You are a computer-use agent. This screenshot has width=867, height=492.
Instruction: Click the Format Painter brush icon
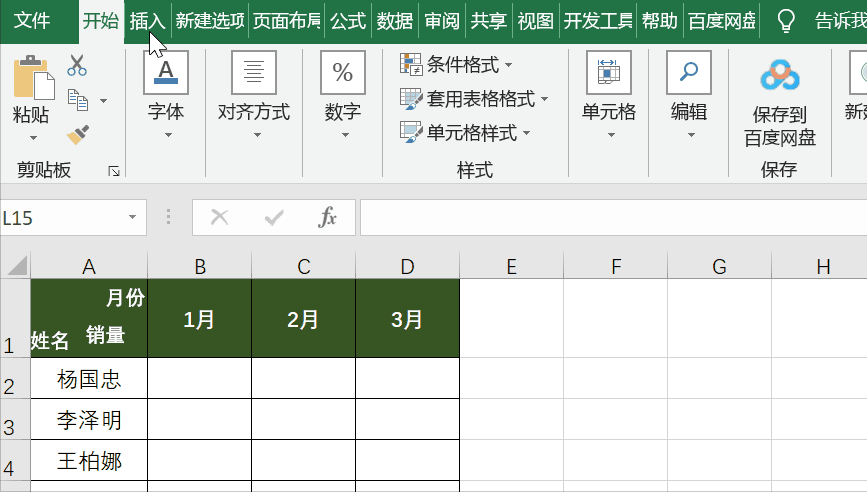pyautogui.click(x=78, y=134)
